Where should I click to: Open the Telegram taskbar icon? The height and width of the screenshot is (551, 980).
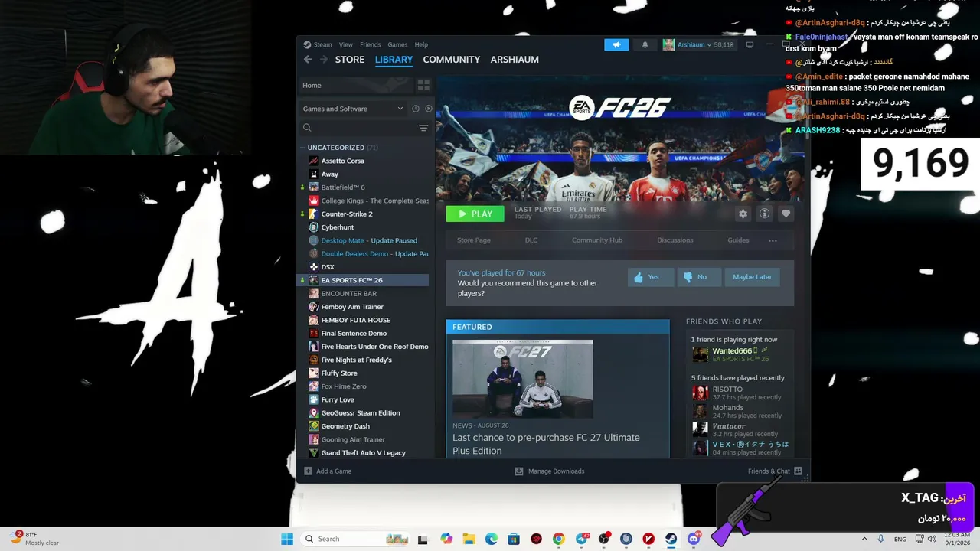click(582, 539)
